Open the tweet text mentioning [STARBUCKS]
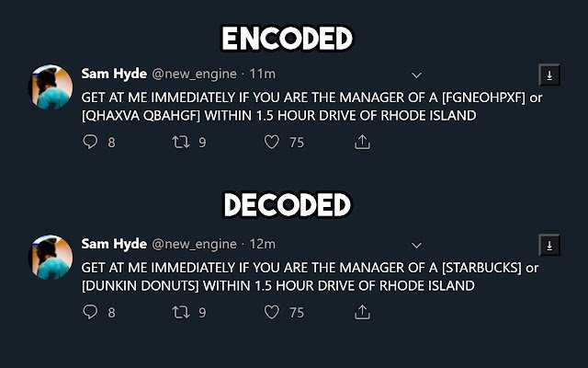The width and height of the screenshot is (588, 368). point(310,276)
